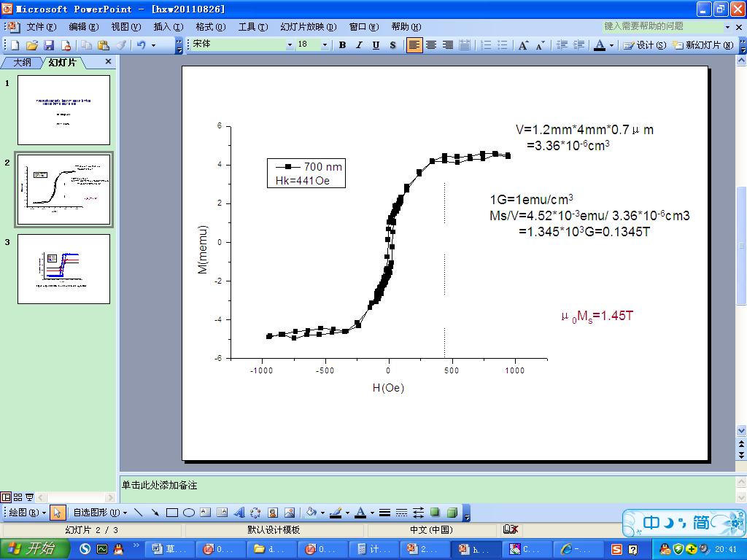The image size is (747, 560).
Task: Set left text alignment
Action: click(x=414, y=45)
